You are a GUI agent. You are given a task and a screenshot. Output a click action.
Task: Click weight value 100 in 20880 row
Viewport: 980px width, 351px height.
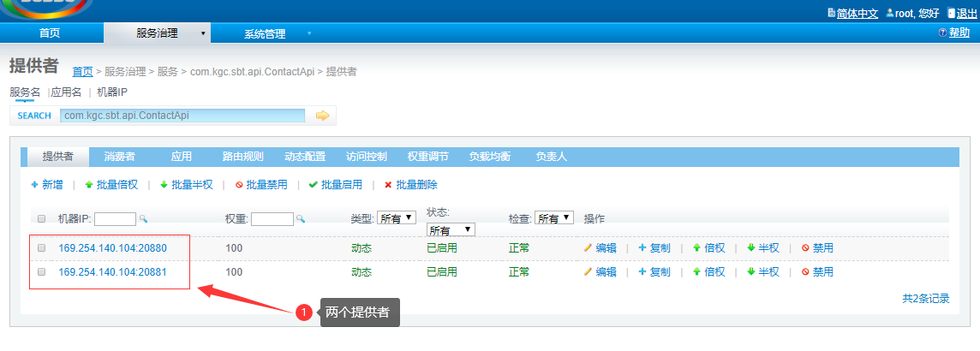click(234, 248)
